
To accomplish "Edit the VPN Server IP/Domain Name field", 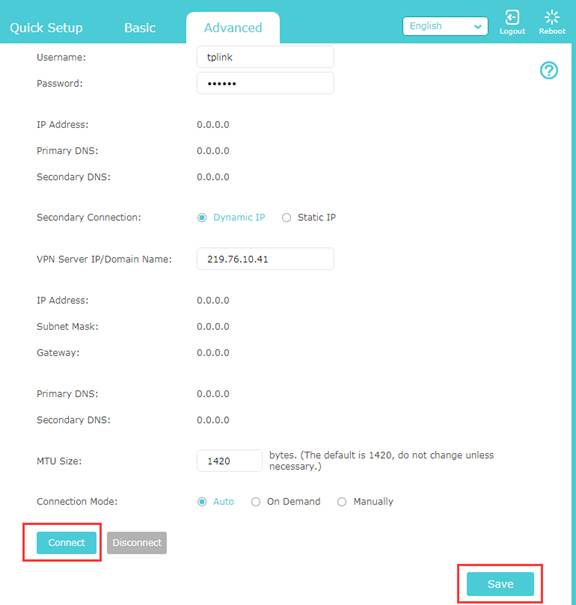I will coord(265,259).
